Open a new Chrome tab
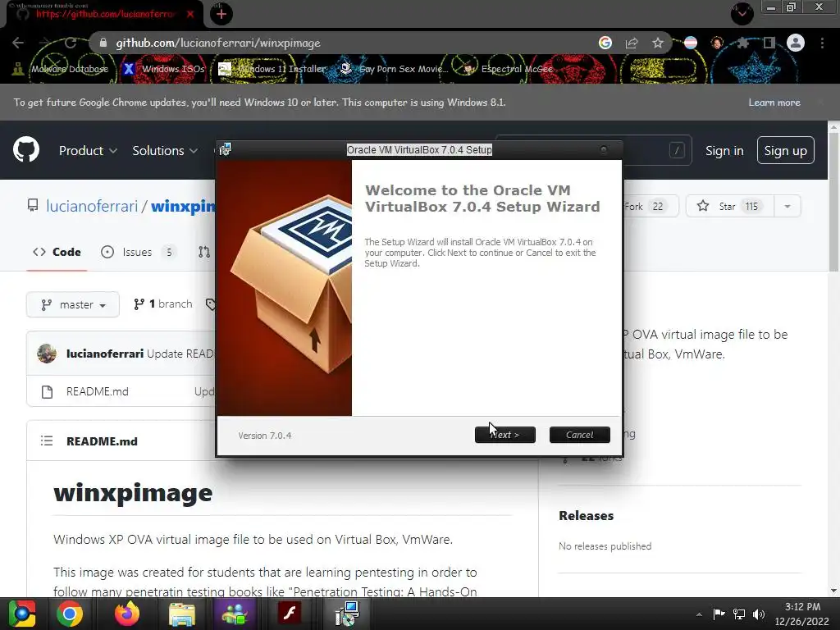 point(221,14)
